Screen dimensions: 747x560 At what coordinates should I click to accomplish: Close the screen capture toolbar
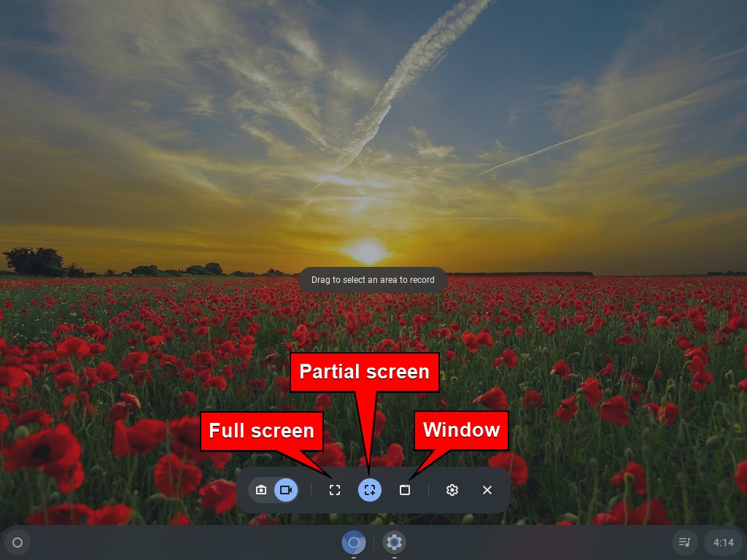tap(487, 490)
